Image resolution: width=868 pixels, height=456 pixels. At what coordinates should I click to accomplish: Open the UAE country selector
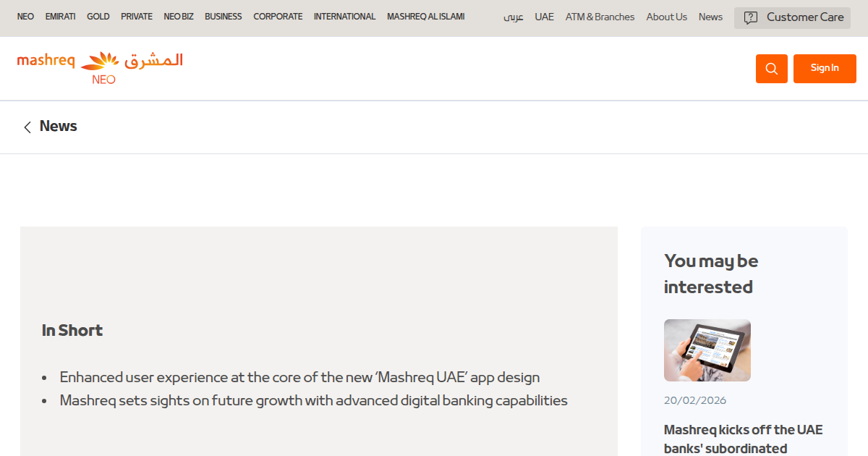point(544,17)
